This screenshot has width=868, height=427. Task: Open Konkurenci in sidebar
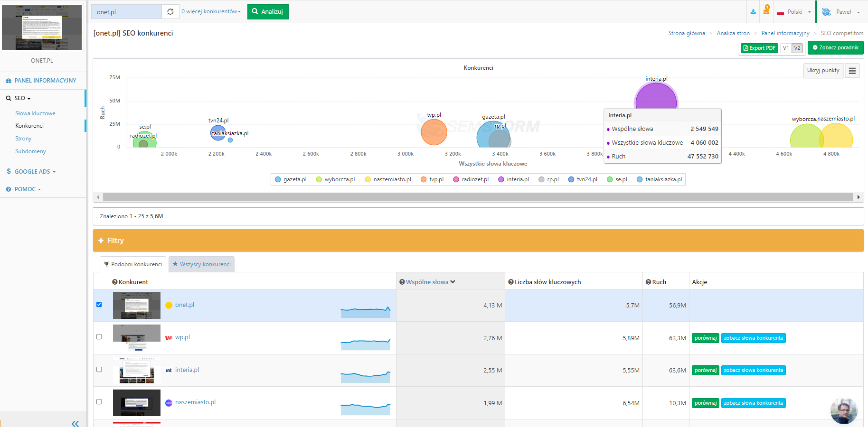29,126
